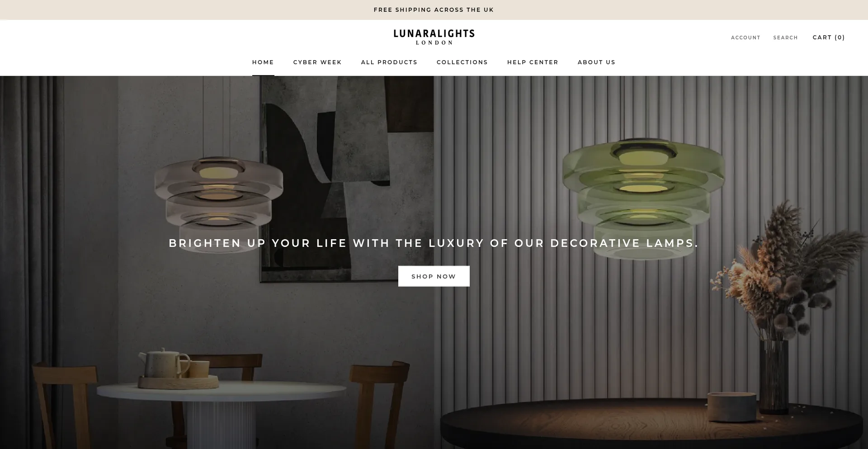Click the small bowl on dark table

tap(732, 407)
